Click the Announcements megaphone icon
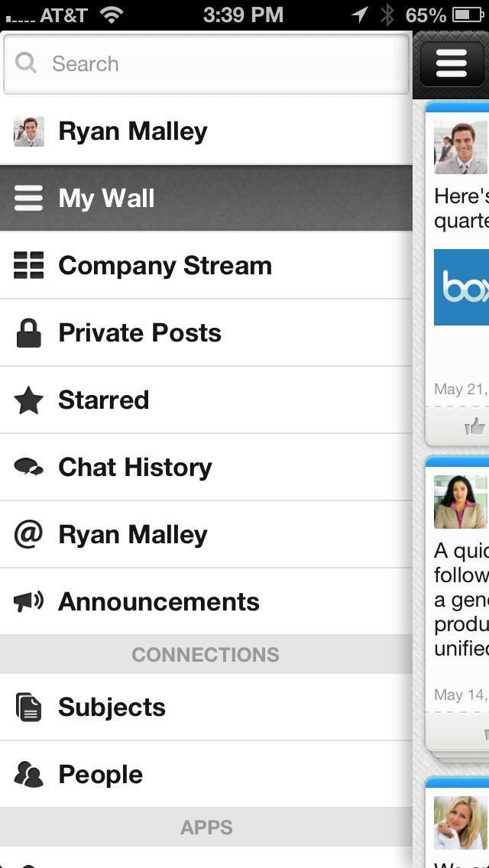This screenshot has height=868, width=489. click(x=29, y=601)
